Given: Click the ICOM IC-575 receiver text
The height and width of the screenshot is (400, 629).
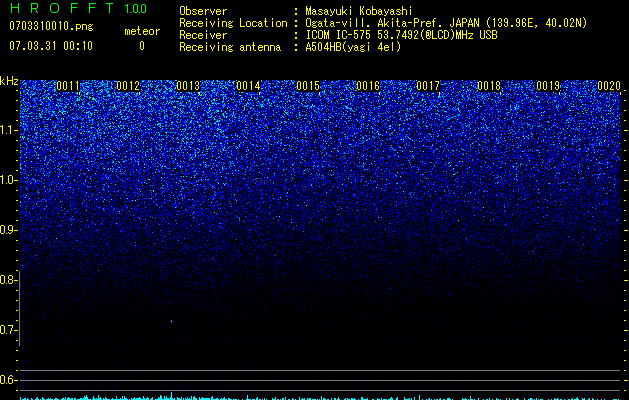Looking at the screenshot, I should tap(401, 35).
